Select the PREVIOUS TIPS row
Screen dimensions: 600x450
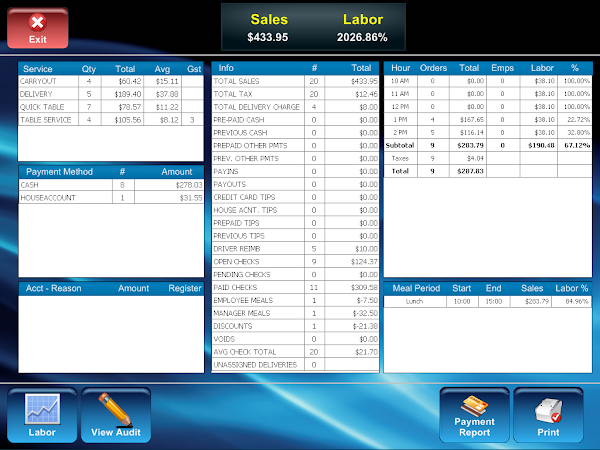pos(295,236)
